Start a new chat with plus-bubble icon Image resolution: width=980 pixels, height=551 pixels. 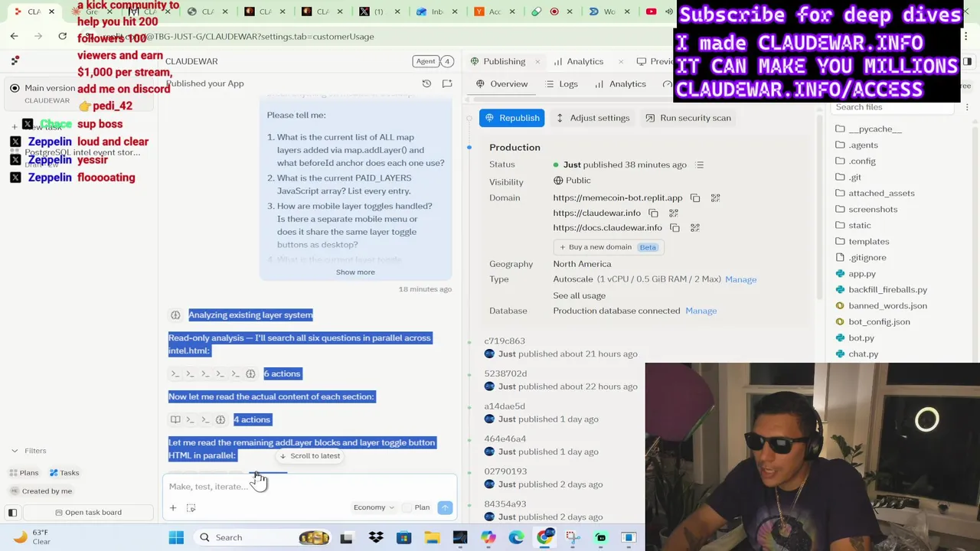click(447, 83)
